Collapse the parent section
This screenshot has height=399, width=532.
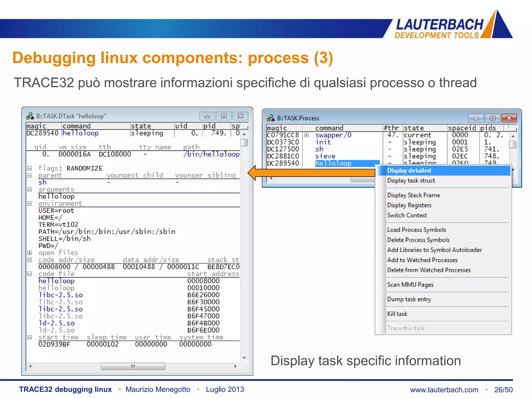[30, 175]
